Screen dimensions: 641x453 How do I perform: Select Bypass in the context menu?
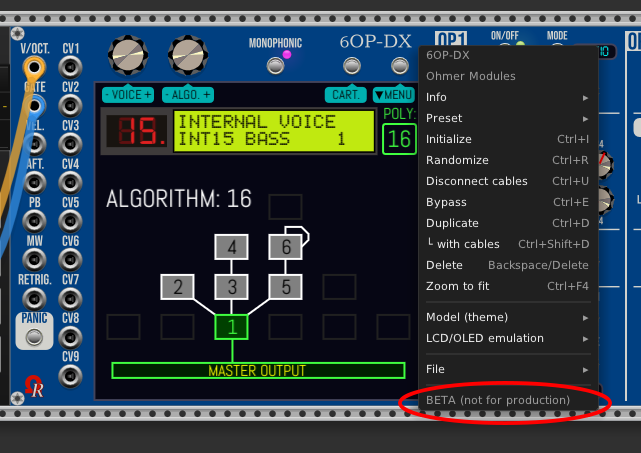tap(507, 202)
